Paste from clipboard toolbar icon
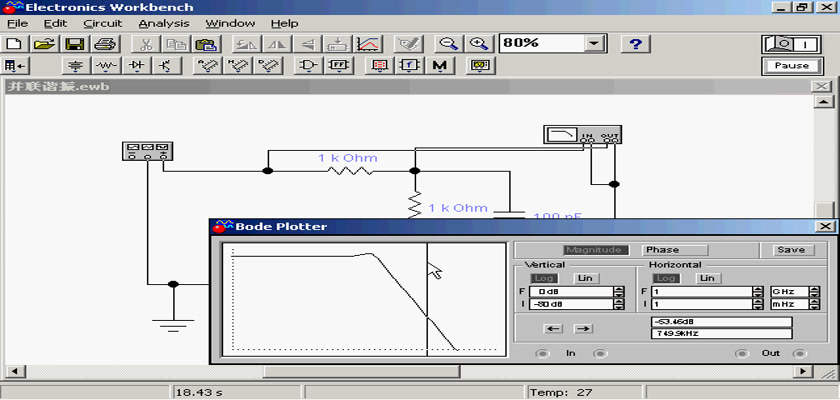The image size is (840, 400). [205, 43]
